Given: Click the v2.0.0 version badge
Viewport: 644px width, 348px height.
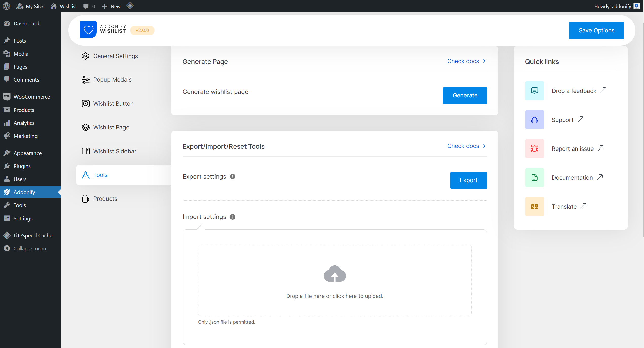Looking at the screenshot, I should [142, 30].
